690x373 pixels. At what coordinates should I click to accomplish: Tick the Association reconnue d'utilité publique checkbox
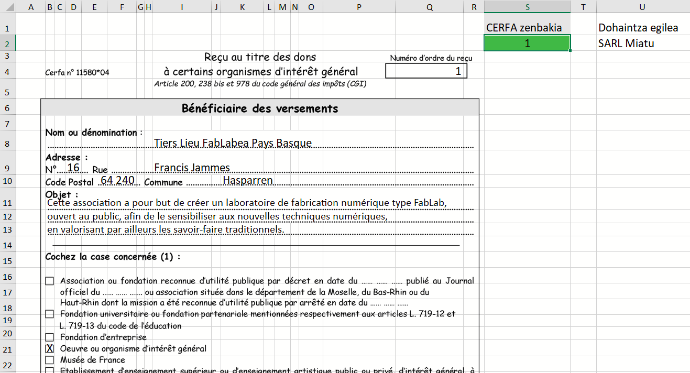[50, 281]
